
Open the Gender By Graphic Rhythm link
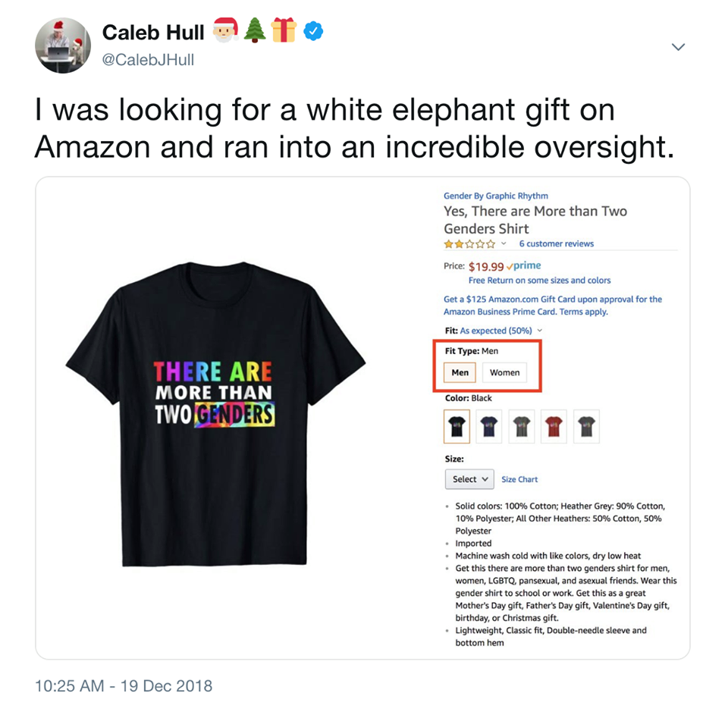[496, 196]
